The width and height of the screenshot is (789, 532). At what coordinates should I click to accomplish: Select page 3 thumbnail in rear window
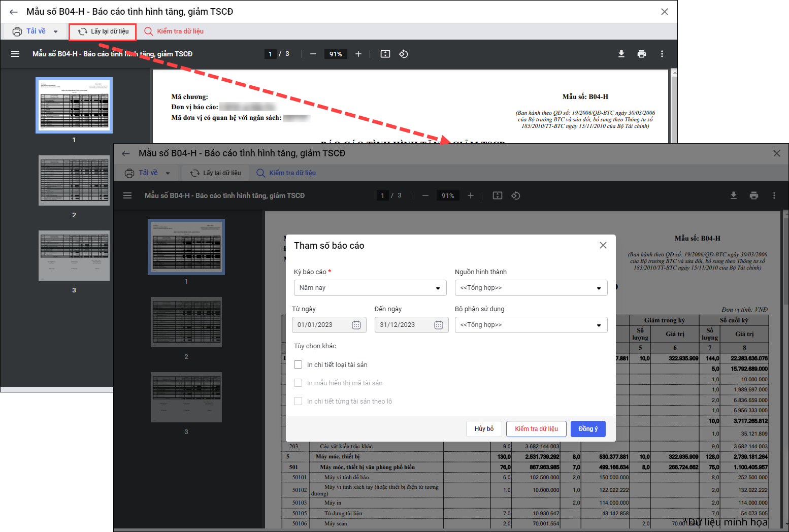coord(74,255)
